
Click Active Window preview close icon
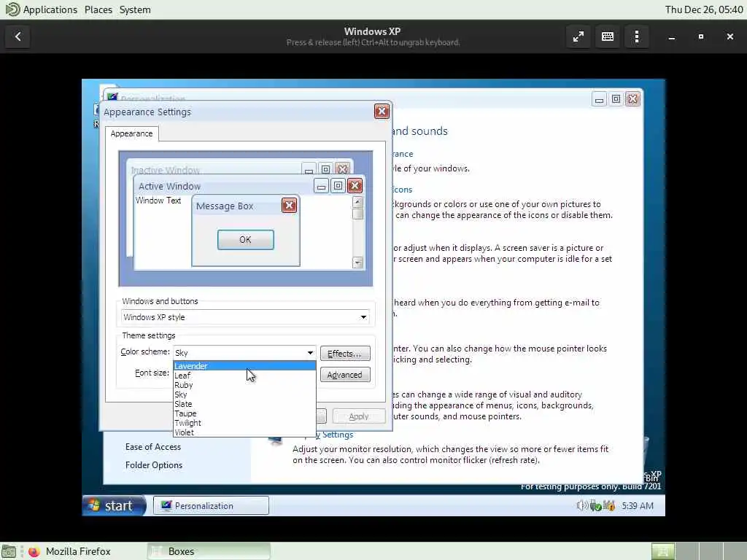pos(355,186)
